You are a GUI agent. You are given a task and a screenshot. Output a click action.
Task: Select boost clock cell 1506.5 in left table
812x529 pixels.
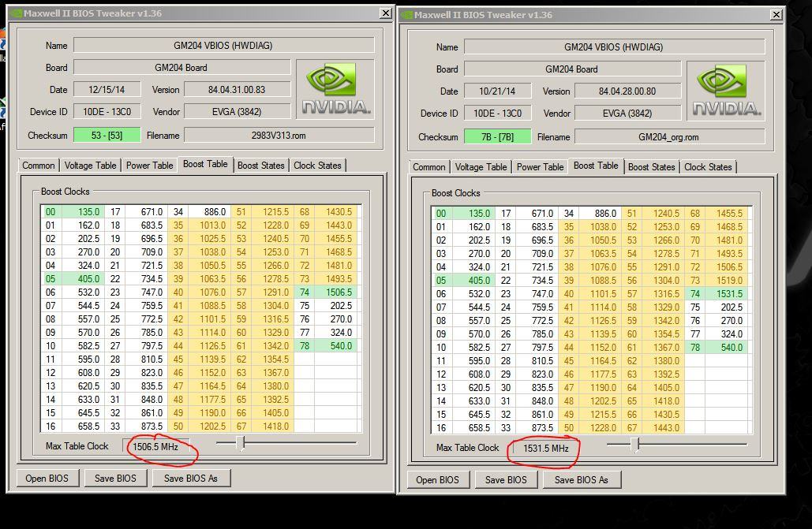335,292
